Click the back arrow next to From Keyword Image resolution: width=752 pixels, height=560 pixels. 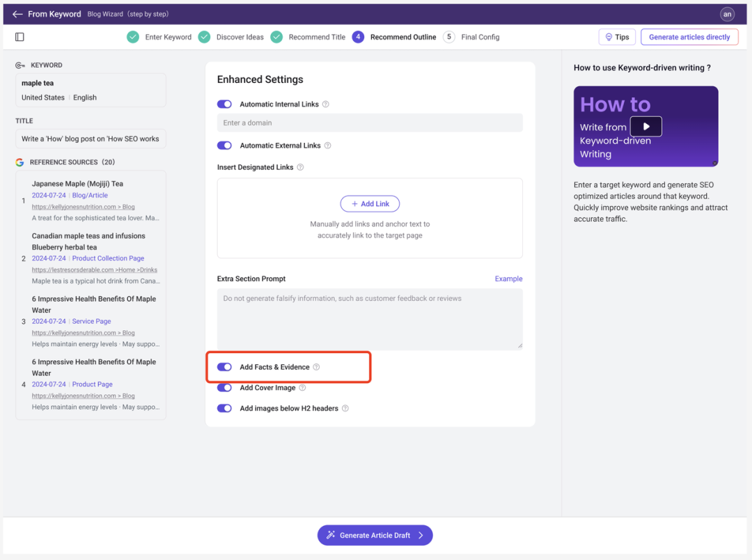click(x=17, y=14)
